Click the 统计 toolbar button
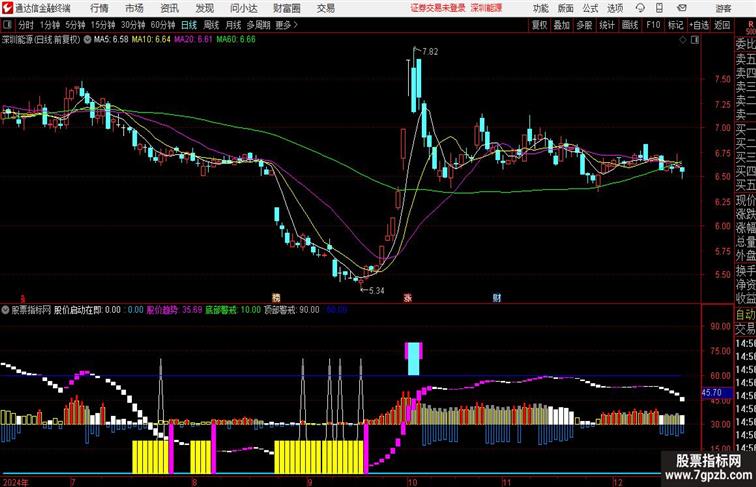 coord(607,25)
